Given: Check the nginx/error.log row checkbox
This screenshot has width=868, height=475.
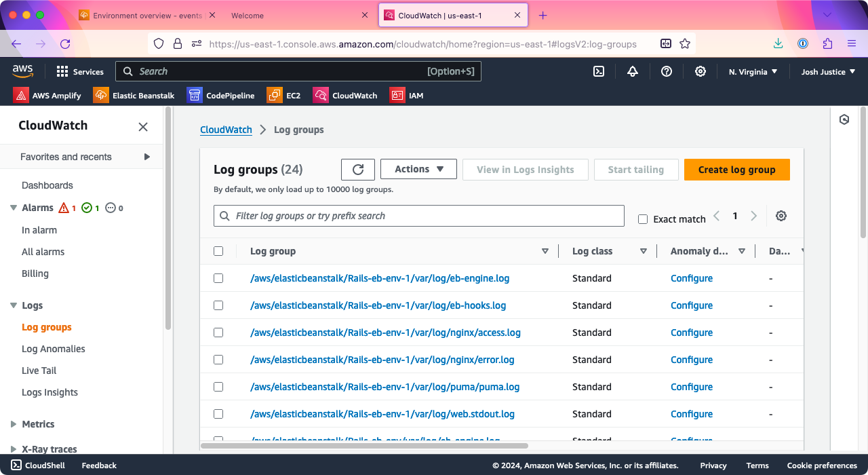Looking at the screenshot, I should pyautogui.click(x=218, y=360).
